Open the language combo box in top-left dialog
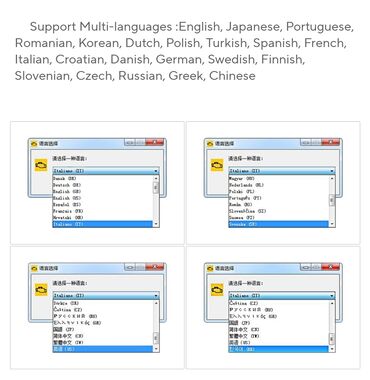Viewport: 370px width, 380px height. (x=106, y=171)
